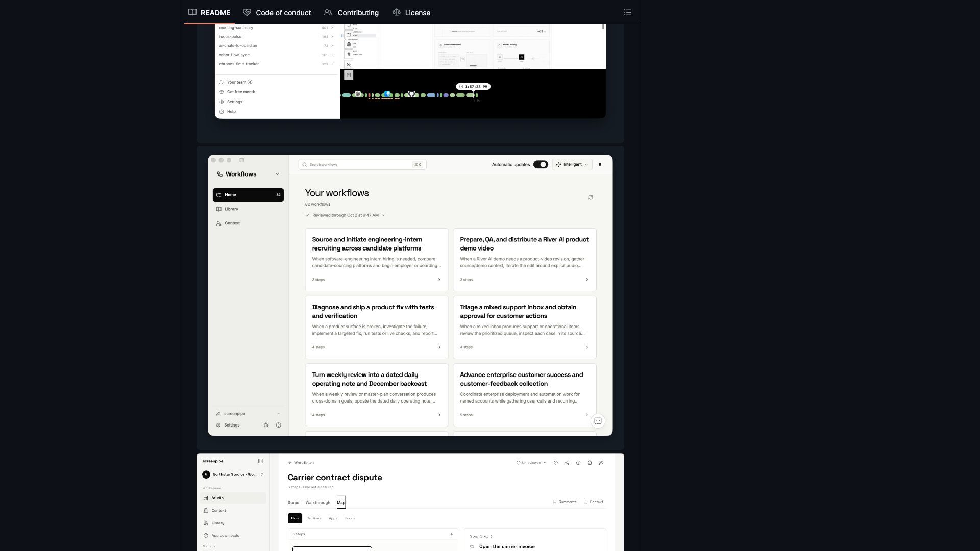Select the Apps map view

click(333, 518)
